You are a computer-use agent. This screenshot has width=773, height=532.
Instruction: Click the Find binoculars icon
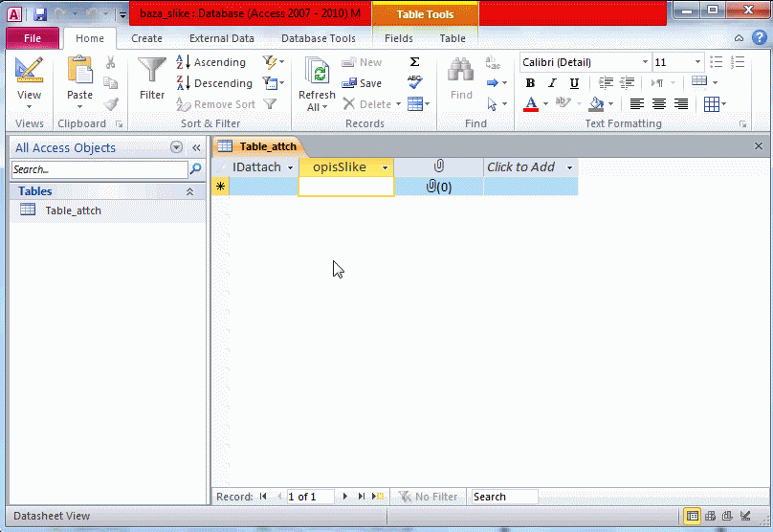461,72
